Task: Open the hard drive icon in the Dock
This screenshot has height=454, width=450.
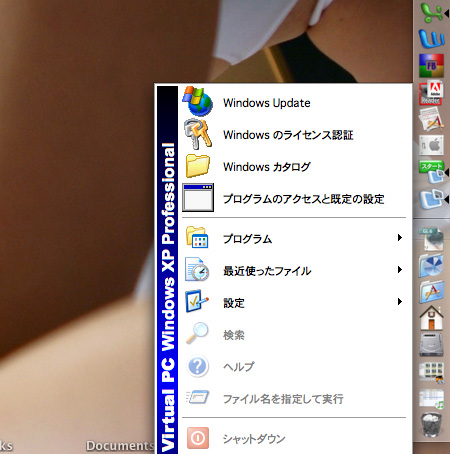Action: (431, 344)
